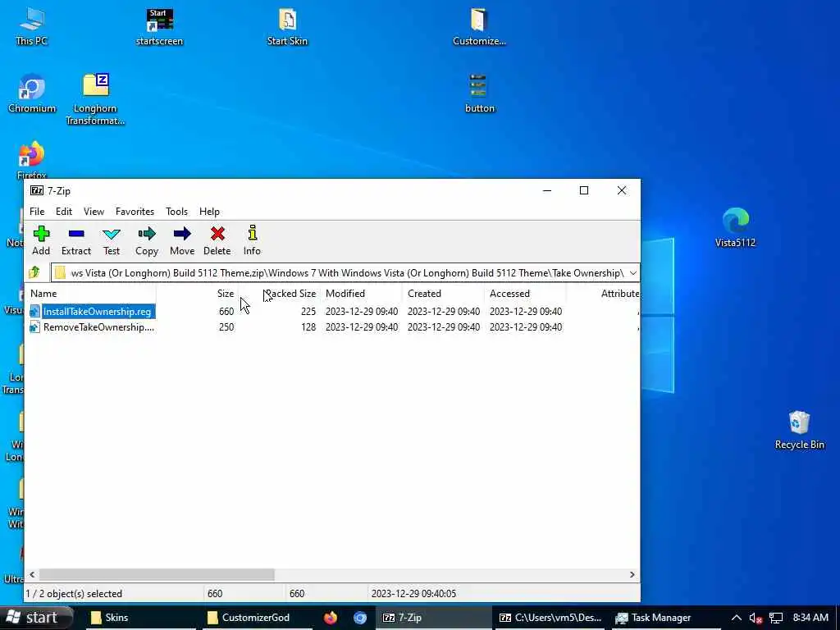Click the muted volume tray icon

756,619
